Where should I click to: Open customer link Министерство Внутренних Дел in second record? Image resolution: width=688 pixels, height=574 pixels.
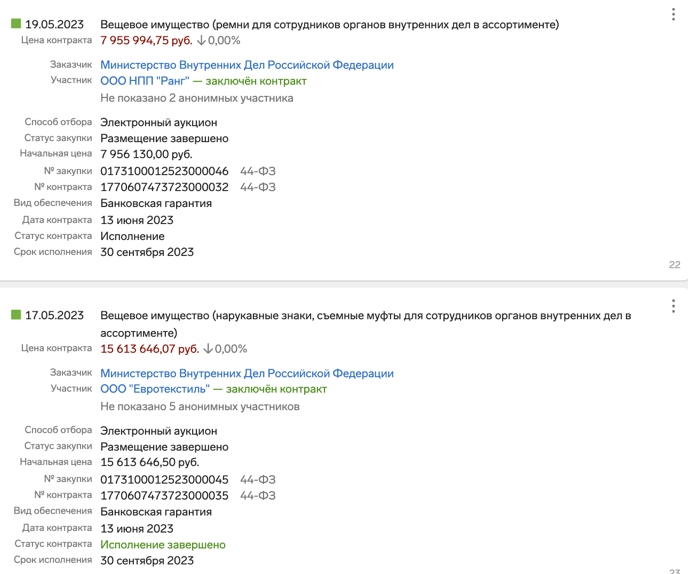[247, 373]
